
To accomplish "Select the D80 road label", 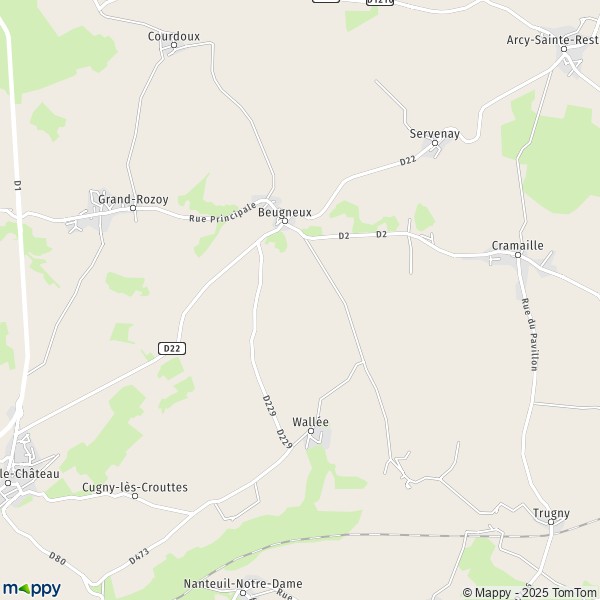I will tap(57, 559).
